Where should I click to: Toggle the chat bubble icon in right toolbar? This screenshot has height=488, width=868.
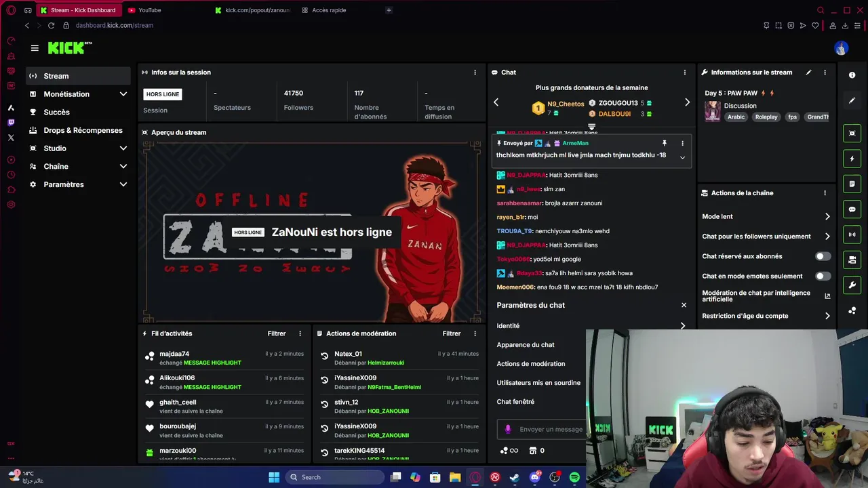[x=852, y=209]
